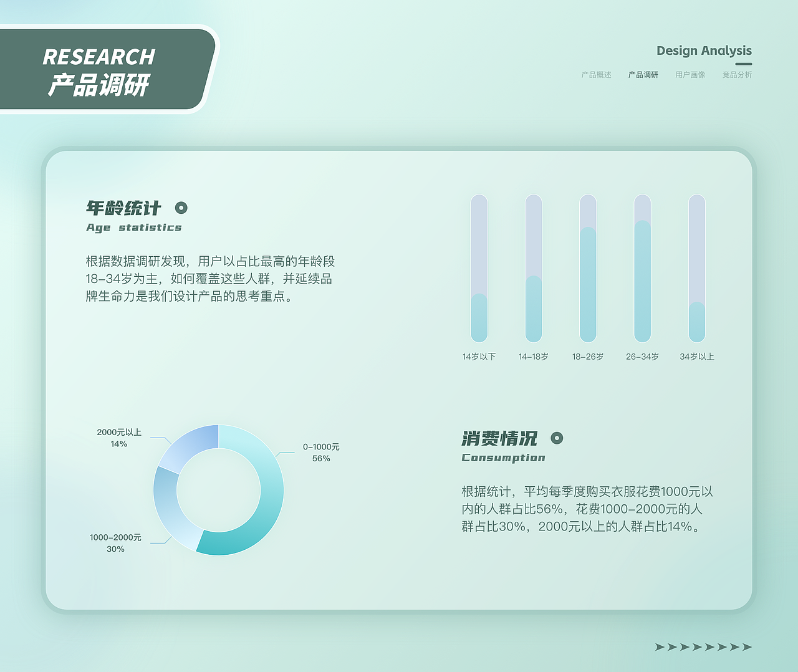Click the arrow strip at bottom right

point(704,647)
